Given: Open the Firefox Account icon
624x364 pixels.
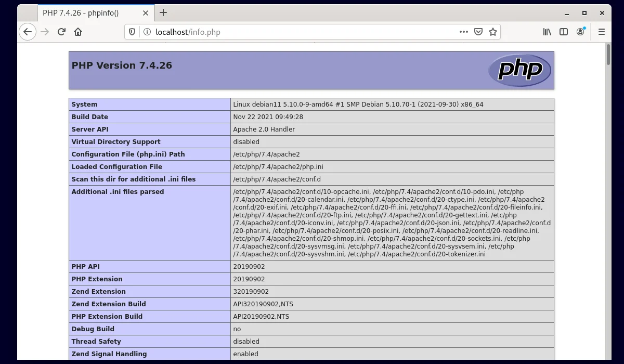Looking at the screenshot, I should click(x=580, y=32).
